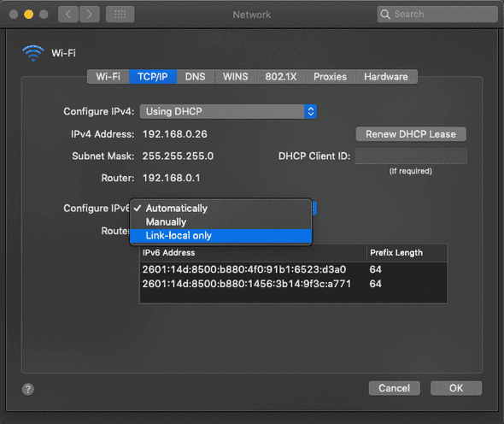Image resolution: width=504 pixels, height=424 pixels.
Task: Select Link-local only option
Action: tap(221, 235)
